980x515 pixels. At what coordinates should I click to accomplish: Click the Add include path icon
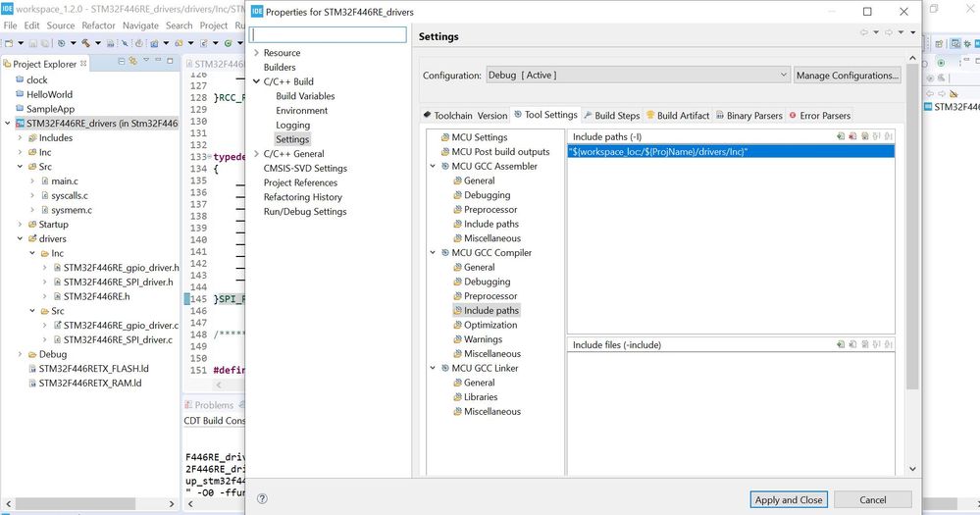[841, 136]
